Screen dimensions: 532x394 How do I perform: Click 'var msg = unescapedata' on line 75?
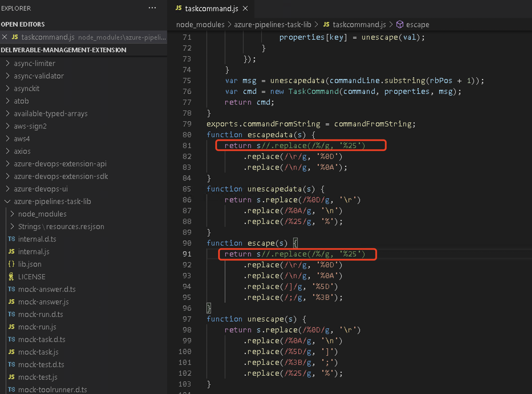click(x=275, y=81)
